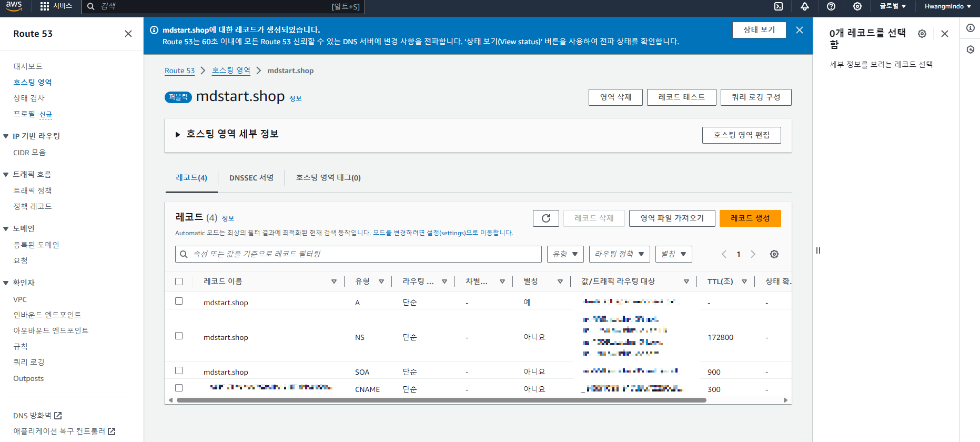This screenshot has width=980, height=442.
Task: Open the alias filter dropdown
Action: [x=674, y=254]
